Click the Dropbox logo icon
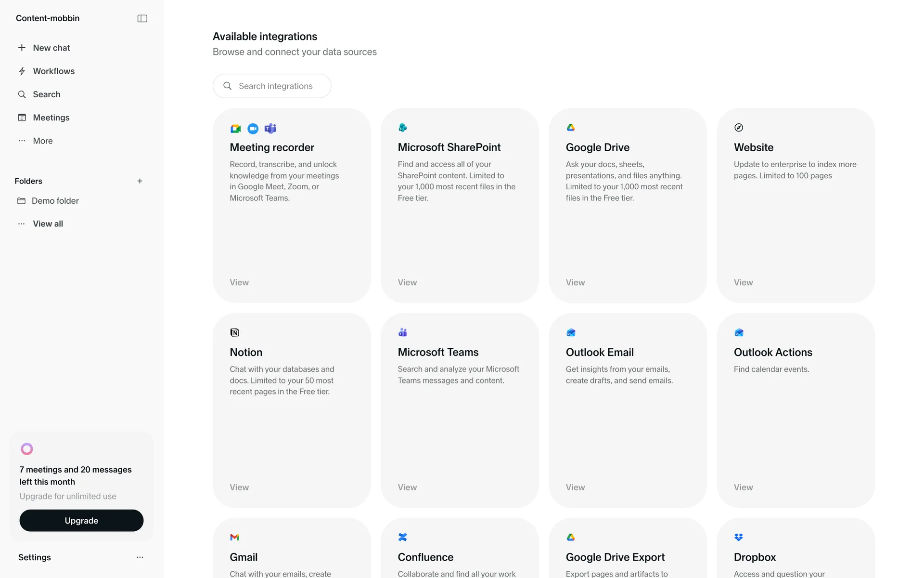Image resolution: width=924 pixels, height=578 pixels. (x=739, y=537)
